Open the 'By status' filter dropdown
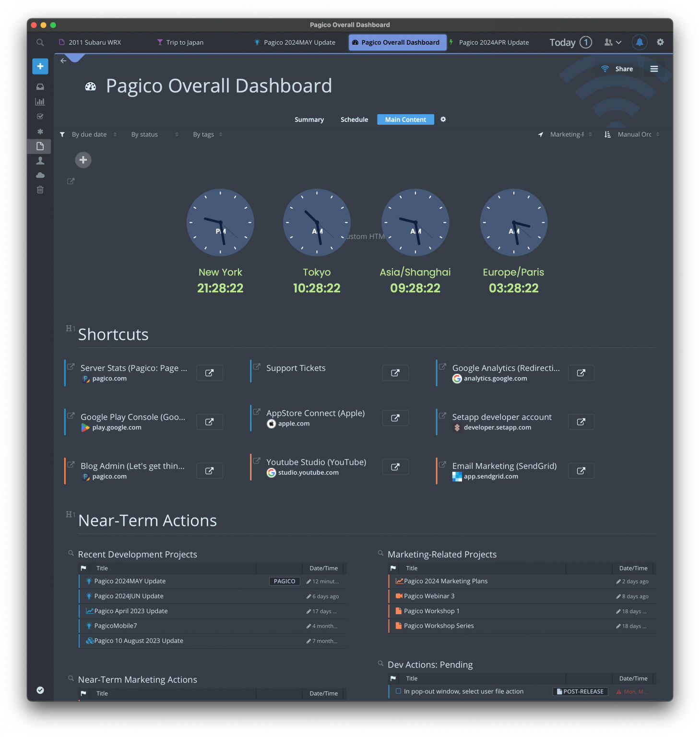 point(144,134)
